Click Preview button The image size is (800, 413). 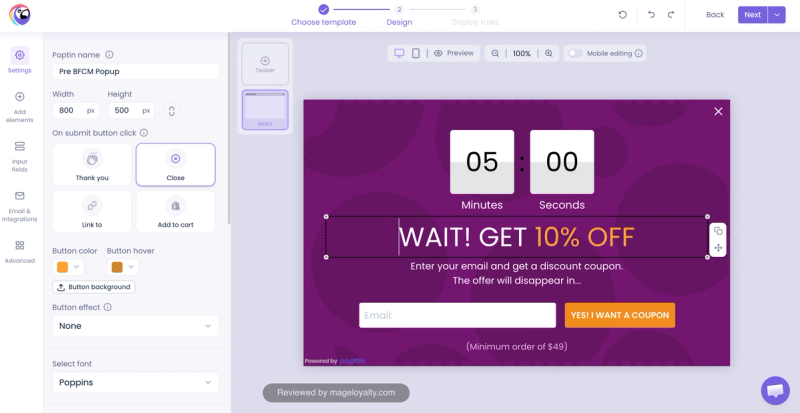click(x=454, y=53)
